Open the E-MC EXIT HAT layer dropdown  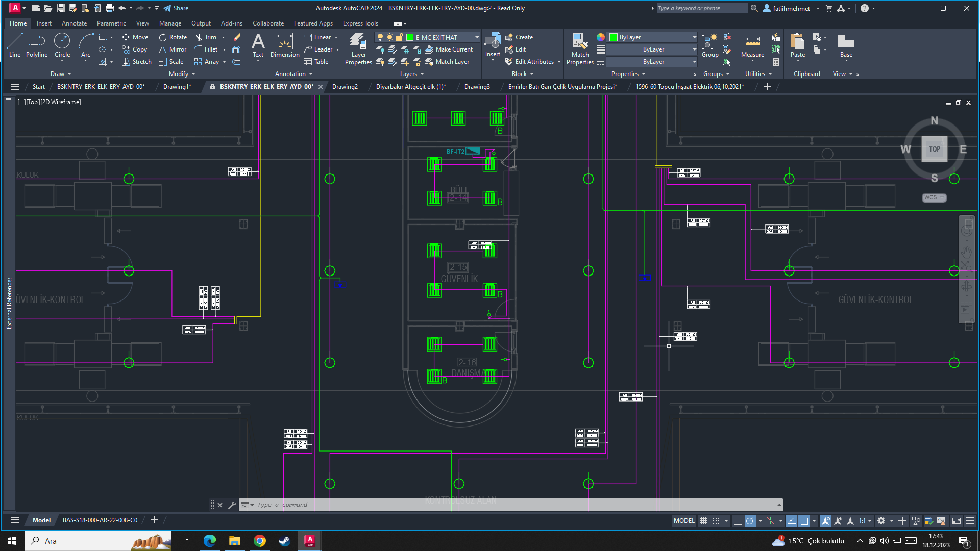(x=477, y=37)
